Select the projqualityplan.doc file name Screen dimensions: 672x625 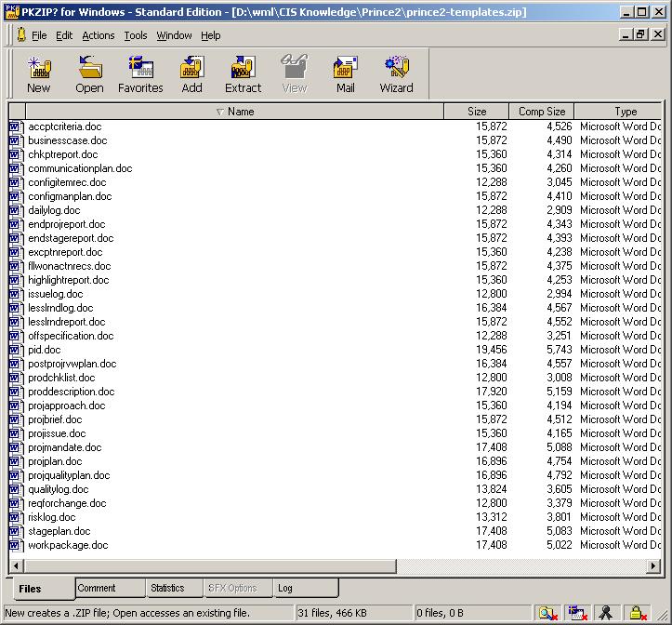(69, 475)
